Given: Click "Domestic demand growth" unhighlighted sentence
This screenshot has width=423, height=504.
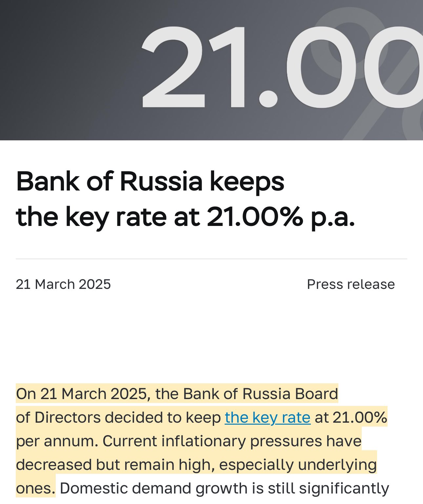Looking at the screenshot, I should 154,488.
